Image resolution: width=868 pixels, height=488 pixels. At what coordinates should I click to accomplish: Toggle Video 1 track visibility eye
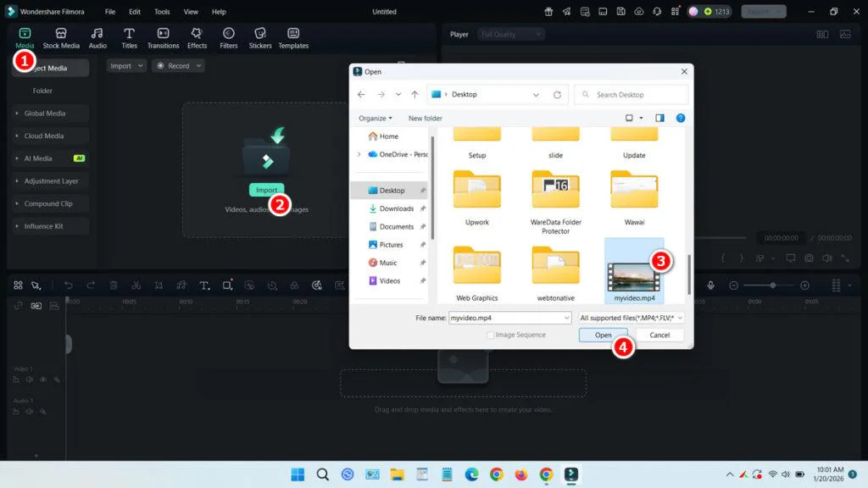pyautogui.click(x=42, y=380)
